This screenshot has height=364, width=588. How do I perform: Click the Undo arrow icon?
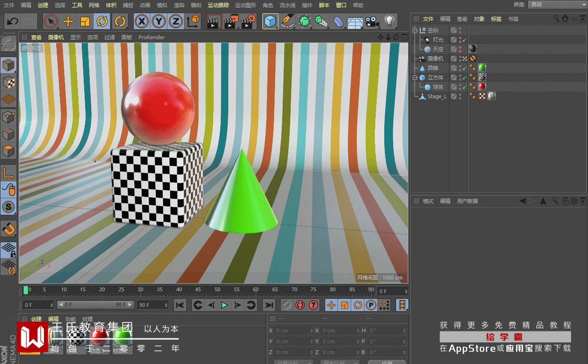click(x=13, y=21)
